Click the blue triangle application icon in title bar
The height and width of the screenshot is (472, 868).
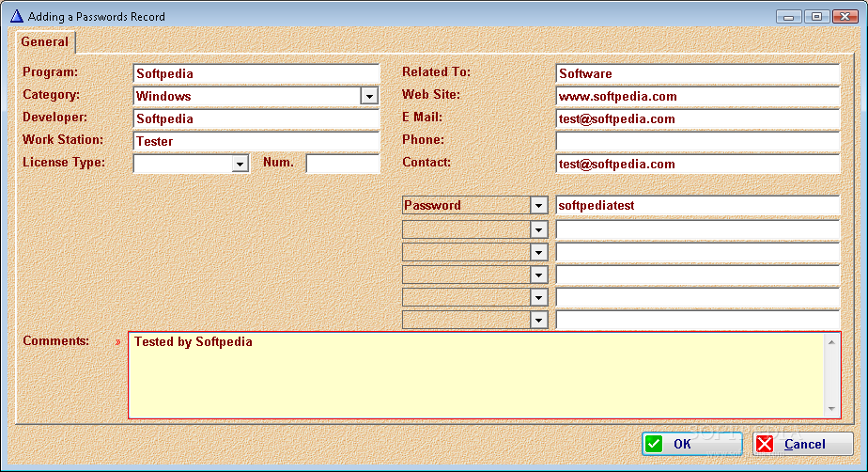click(17, 16)
